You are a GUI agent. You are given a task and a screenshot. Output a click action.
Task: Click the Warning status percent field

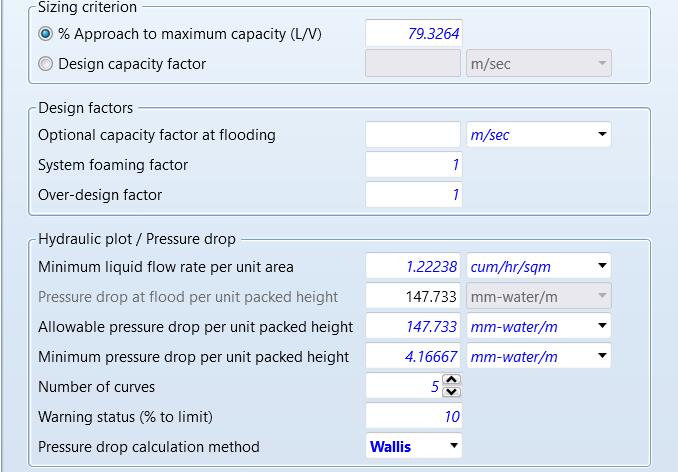[413, 417]
